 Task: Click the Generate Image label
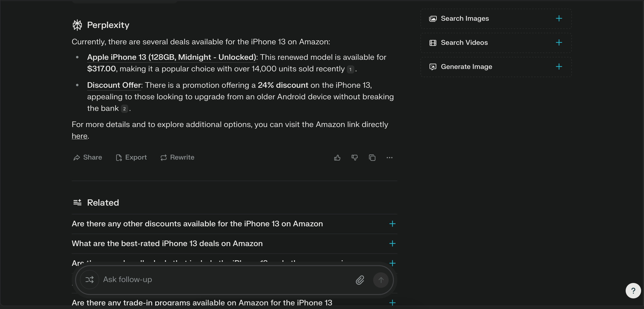467,67
